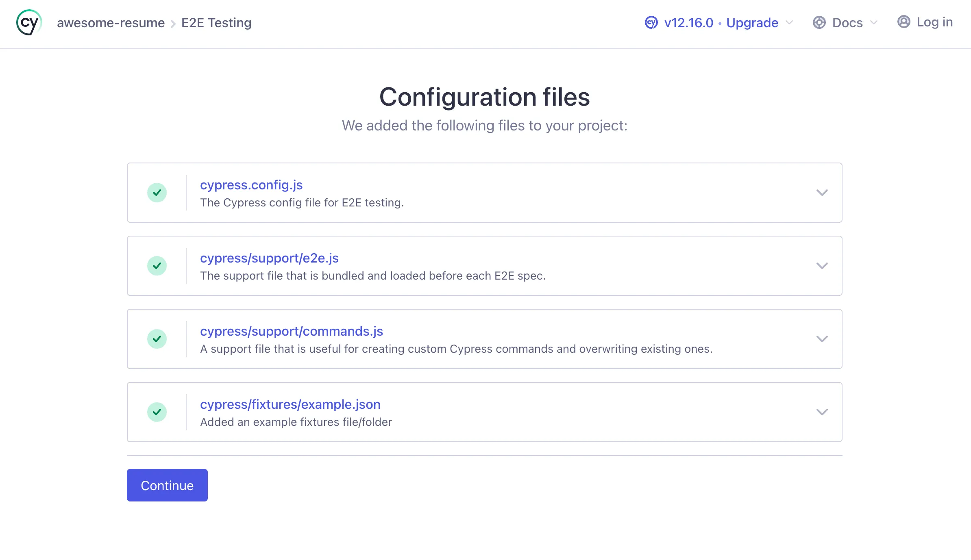Click the cypress/support/e2e.js file name

269,258
